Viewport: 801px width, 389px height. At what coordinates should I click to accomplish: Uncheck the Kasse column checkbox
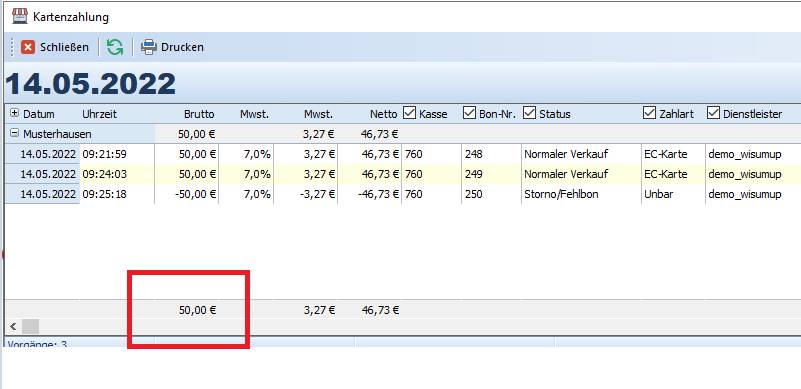tap(409, 113)
